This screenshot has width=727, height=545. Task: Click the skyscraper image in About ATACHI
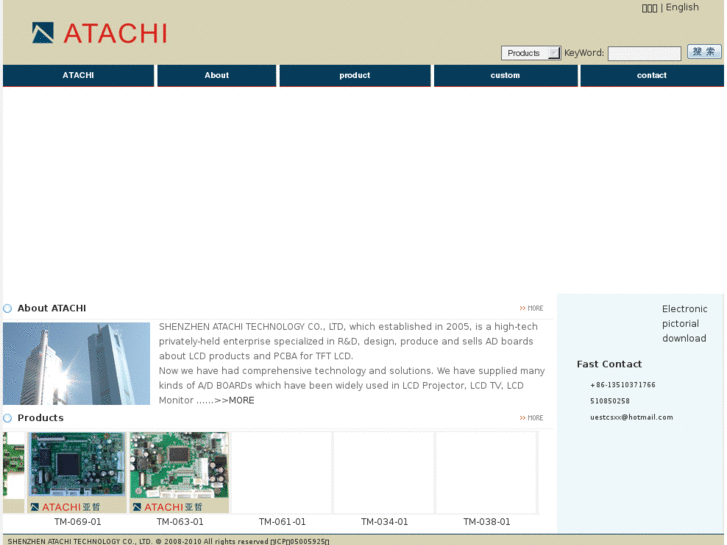(x=77, y=364)
